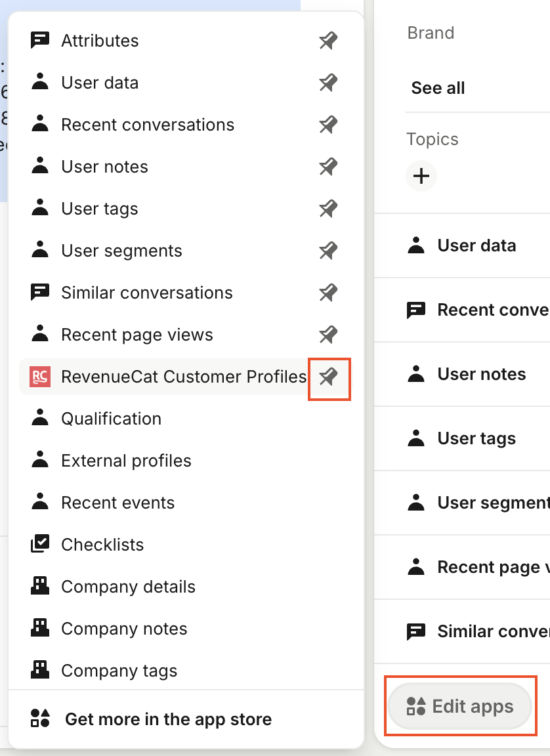Screen dimensions: 550x756
Task: Click the Edit apps button
Action: 460,705
